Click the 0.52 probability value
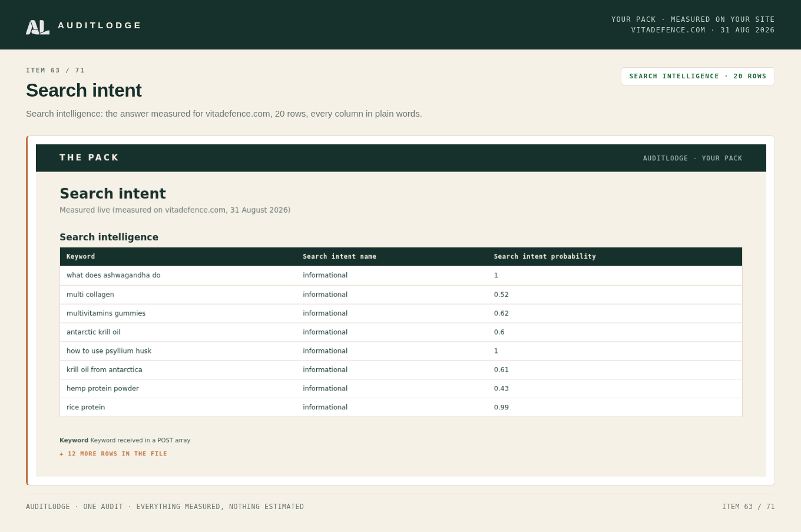This screenshot has height=532, width=801. tap(501, 295)
